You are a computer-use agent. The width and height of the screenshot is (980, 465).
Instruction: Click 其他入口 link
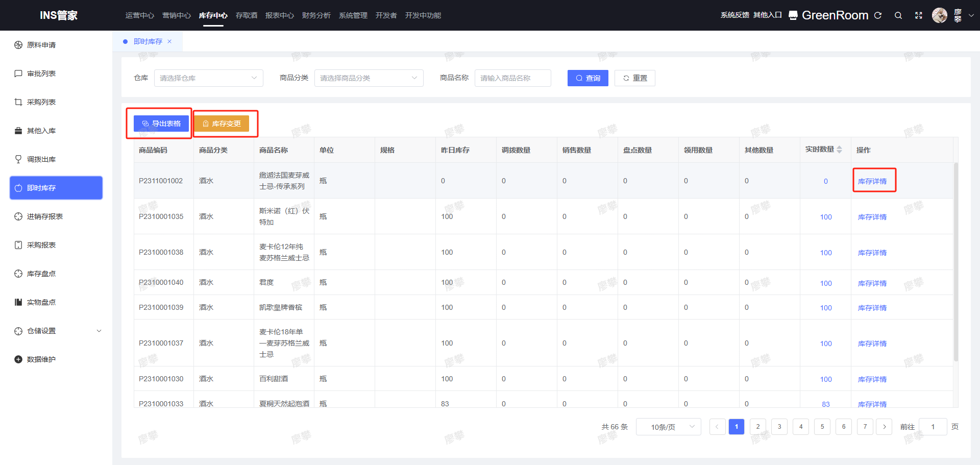point(768,15)
